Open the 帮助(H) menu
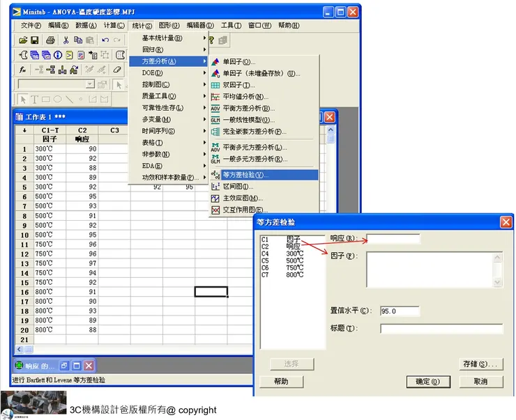Viewport: 516px width, 420px height. (289, 25)
